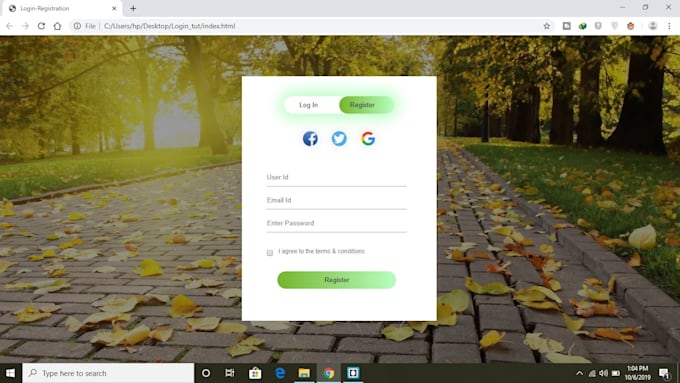Switch to Chrome on the taskbar

pyautogui.click(x=328, y=373)
